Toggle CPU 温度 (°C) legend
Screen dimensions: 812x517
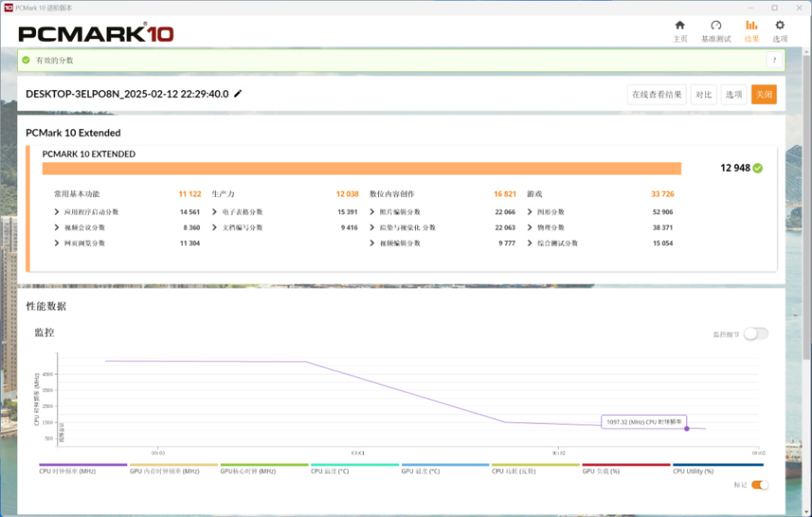point(355,469)
